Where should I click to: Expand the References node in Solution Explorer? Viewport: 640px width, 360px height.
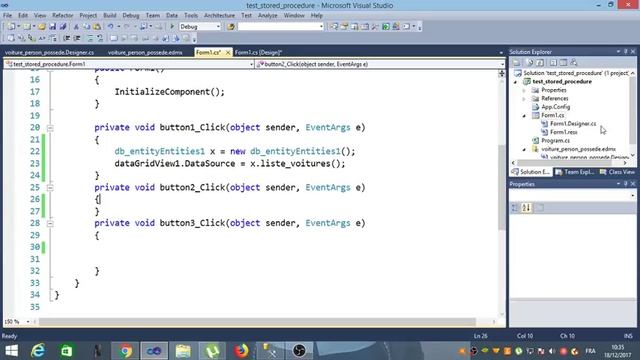click(x=524, y=99)
